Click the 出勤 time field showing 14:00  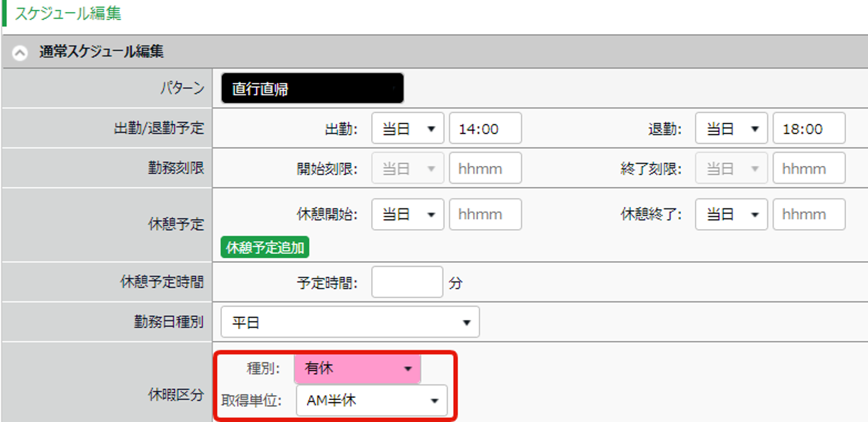click(485, 128)
